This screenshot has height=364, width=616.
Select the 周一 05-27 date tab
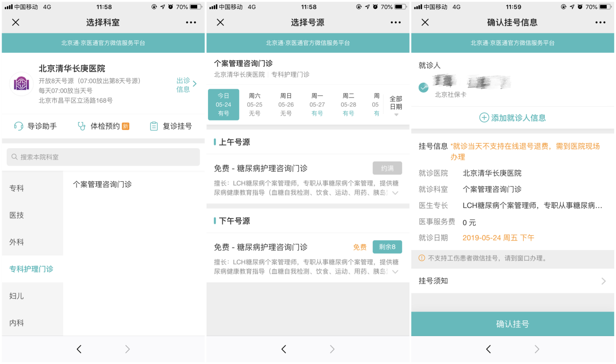pos(317,104)
